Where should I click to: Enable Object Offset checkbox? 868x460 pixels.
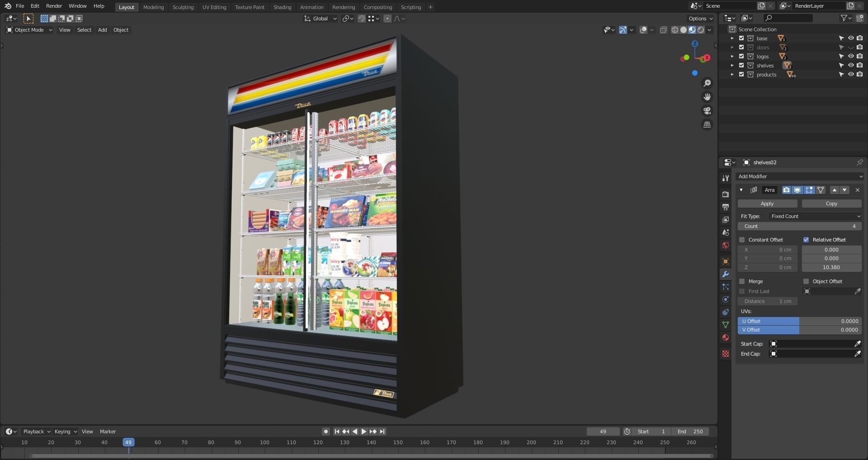coord(806,281)
